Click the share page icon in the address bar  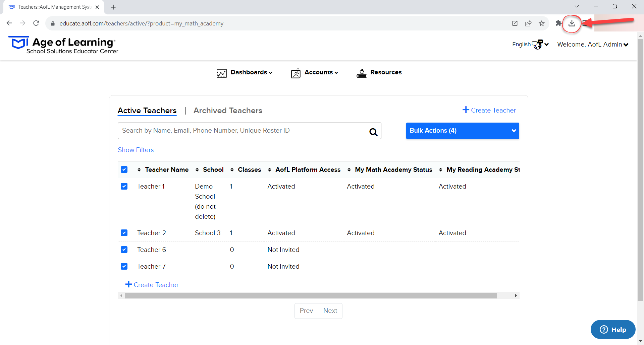(x=528, y=23)
